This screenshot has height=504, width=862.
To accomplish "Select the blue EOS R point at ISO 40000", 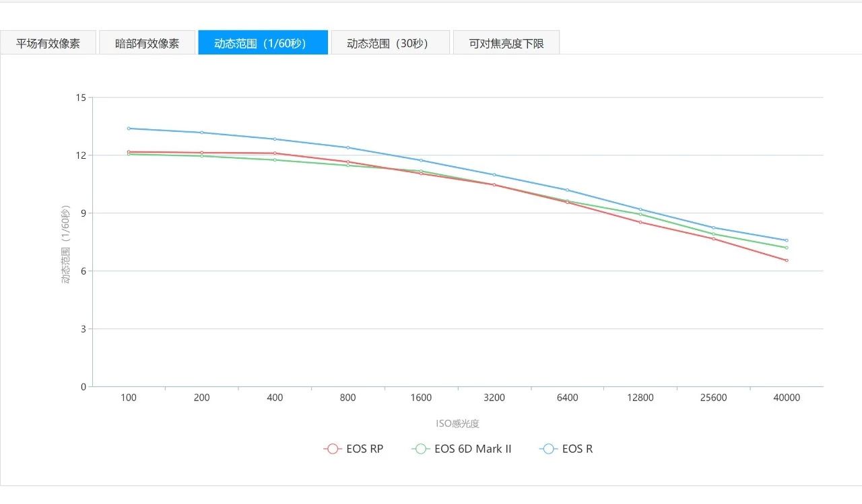I will (787, 240).
